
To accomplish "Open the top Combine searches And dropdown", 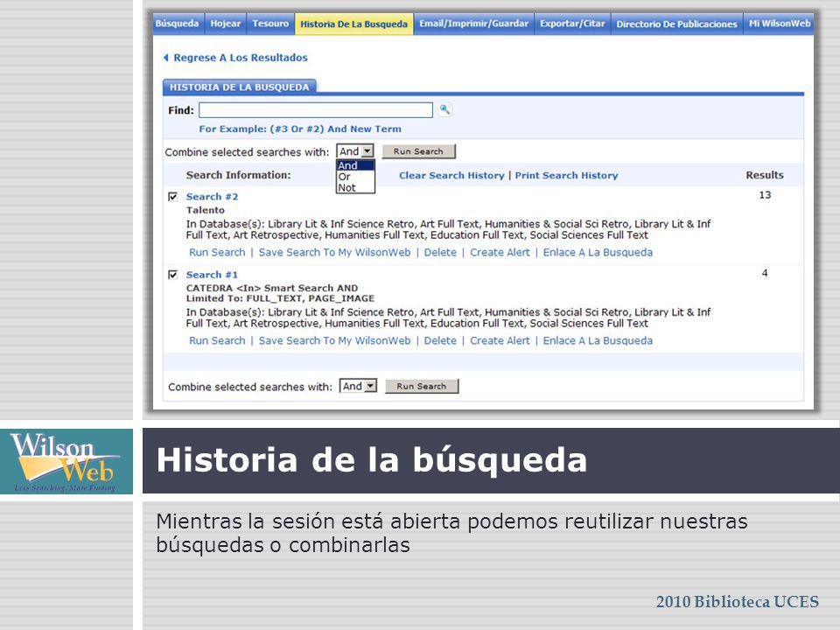I will [355, 151].
